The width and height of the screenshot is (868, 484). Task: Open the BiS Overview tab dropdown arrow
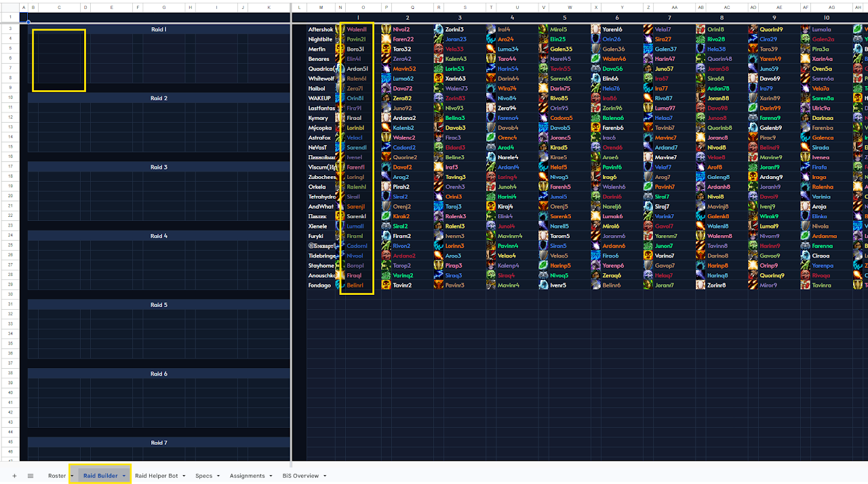tap(325, 476)
